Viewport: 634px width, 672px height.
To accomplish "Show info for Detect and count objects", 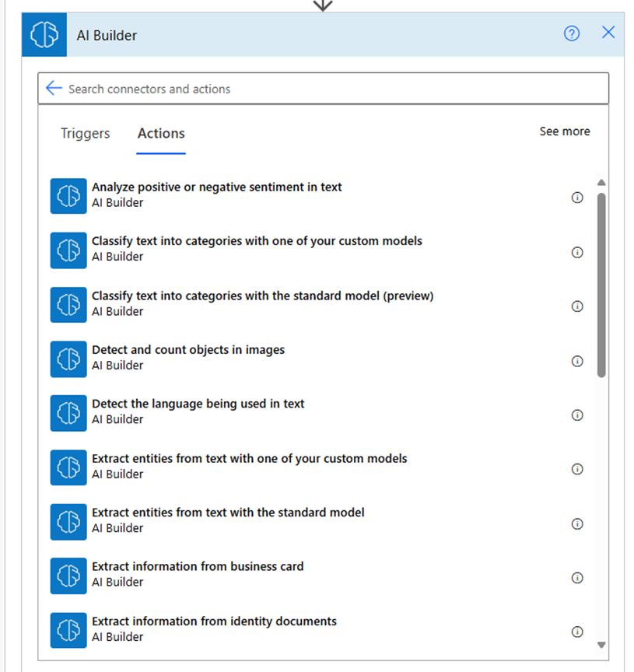I will (577, 362).
